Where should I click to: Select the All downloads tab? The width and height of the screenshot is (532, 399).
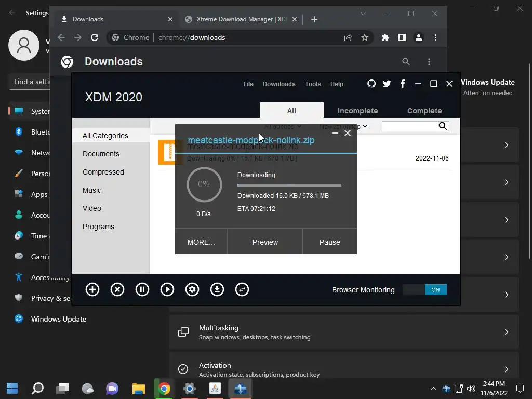[291, 110]
